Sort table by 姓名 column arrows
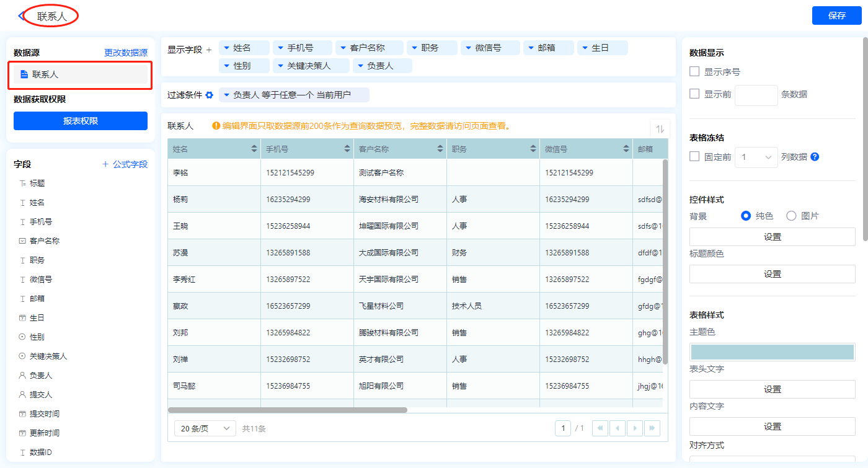The width and height of the screenshot is (868, 468). point(254,149)
